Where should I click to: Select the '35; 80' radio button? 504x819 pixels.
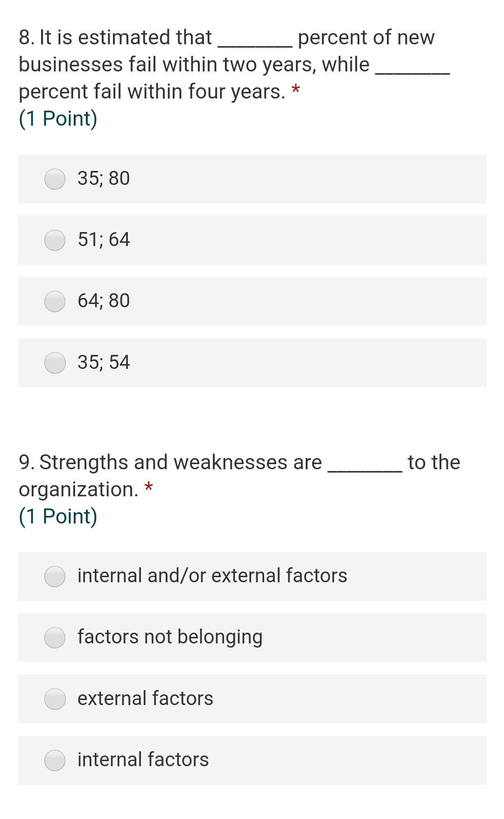coord(55,179)
